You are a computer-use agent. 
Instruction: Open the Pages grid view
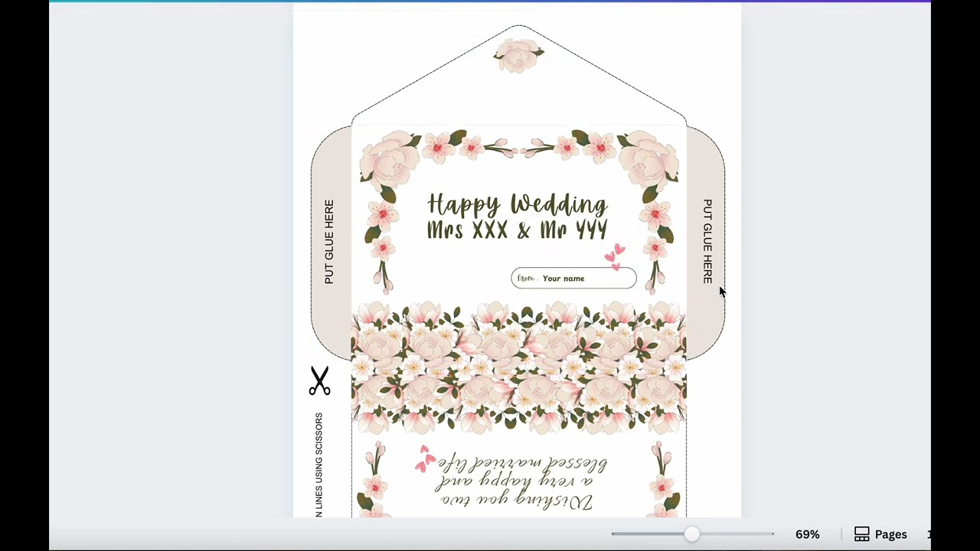tap(880, 534)
